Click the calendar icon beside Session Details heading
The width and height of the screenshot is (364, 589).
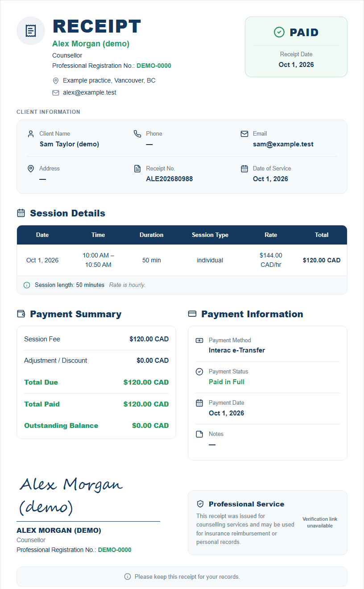(x=21, y=213)
